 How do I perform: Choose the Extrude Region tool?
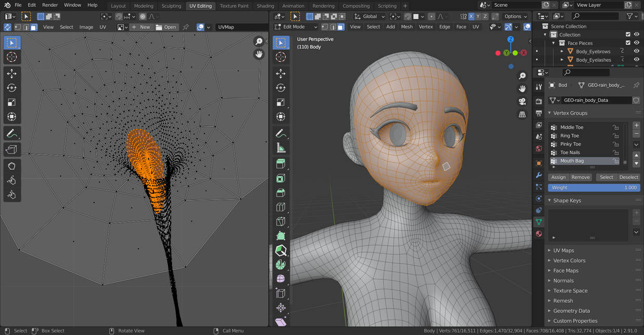tap(281, 164)
